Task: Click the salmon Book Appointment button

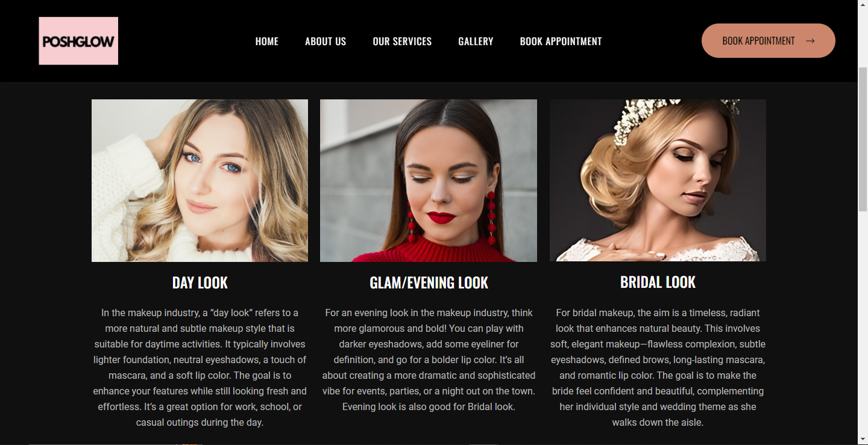Action: (769, 41)
